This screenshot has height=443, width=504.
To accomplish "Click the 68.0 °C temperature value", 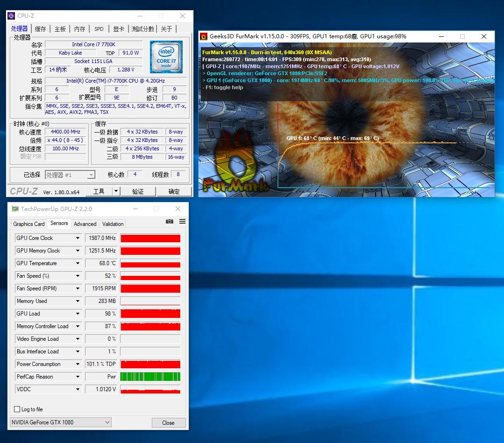I will pyautogui.click(x=101, y=263).
